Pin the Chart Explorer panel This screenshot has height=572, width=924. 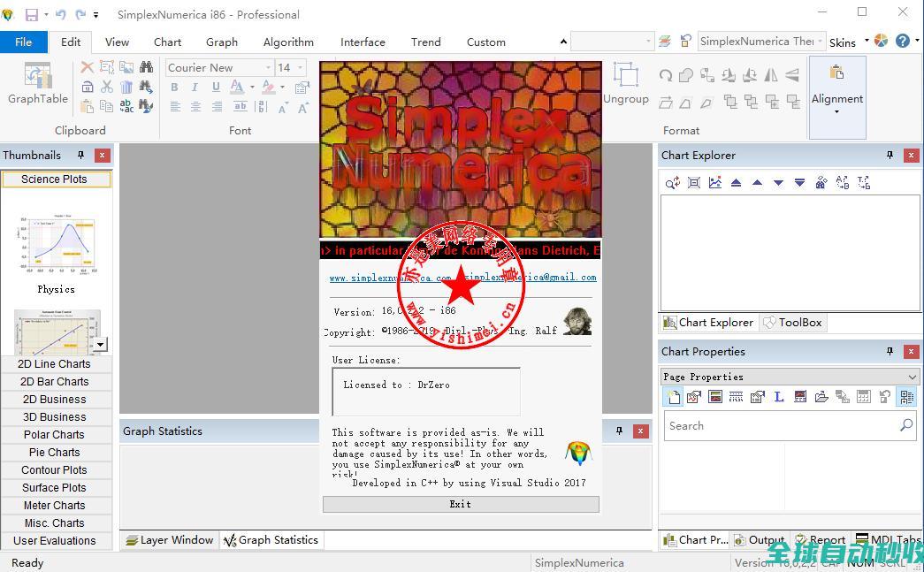[890, 155]
